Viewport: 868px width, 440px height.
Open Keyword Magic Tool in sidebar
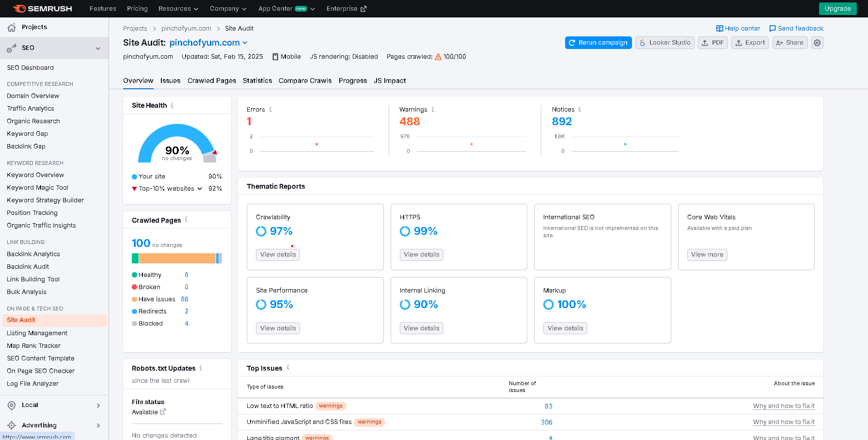pyautogui.click(x=37, y=188)
